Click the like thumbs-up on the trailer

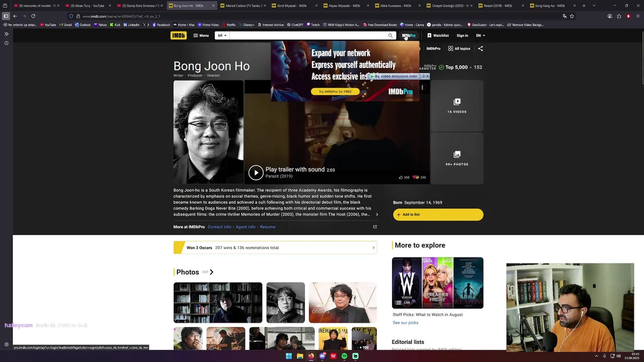click(401, 177)
